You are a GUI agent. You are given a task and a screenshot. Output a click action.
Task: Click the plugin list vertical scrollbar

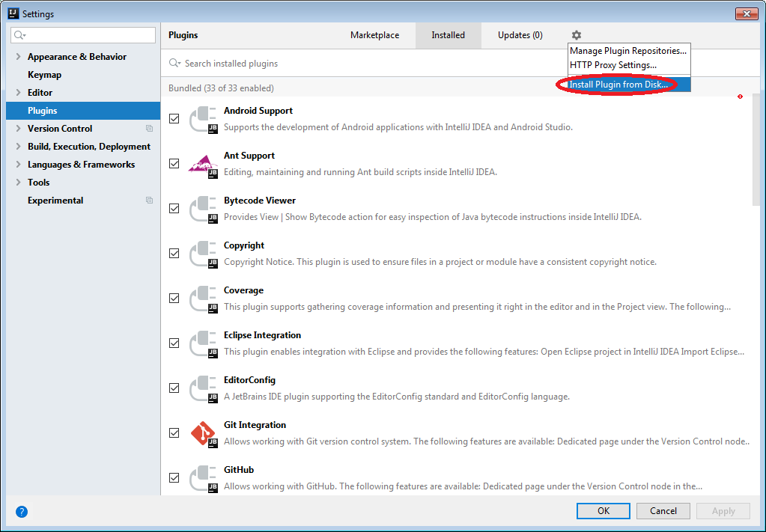pos(756,150)
